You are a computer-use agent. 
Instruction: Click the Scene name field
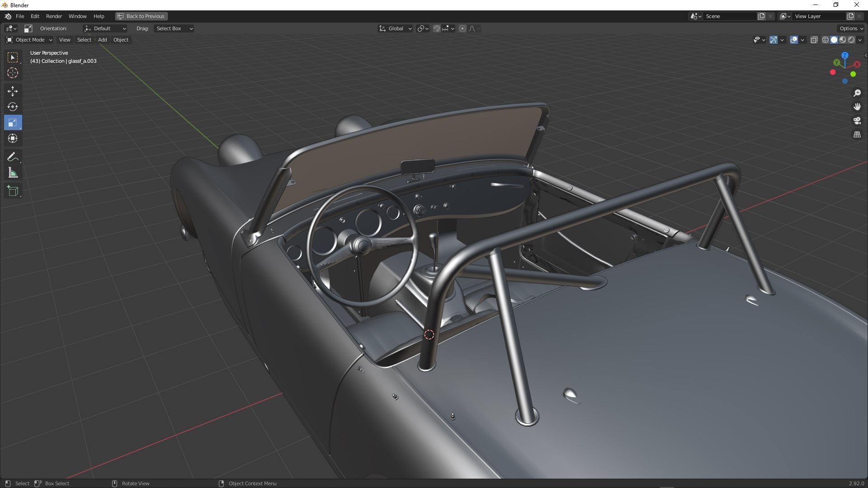click(729, 16)
